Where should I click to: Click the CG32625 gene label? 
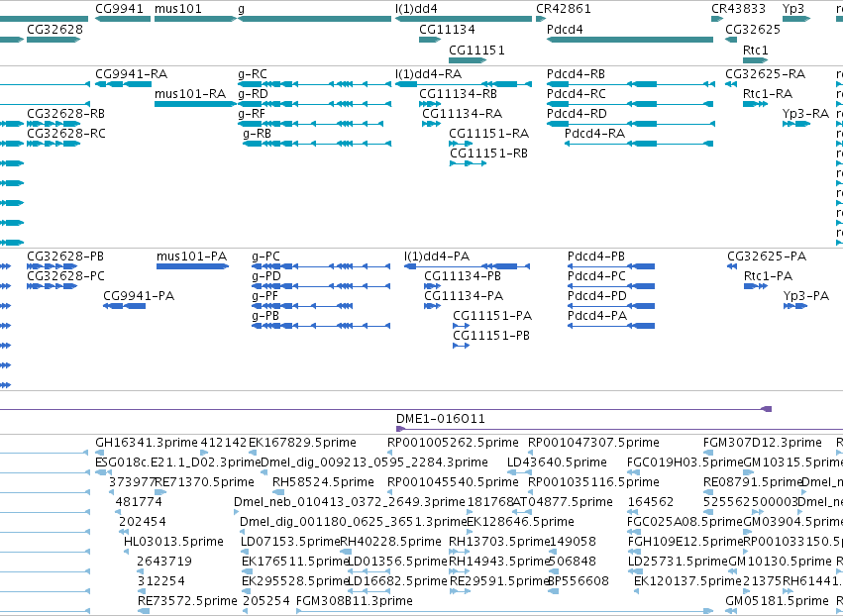753,29
